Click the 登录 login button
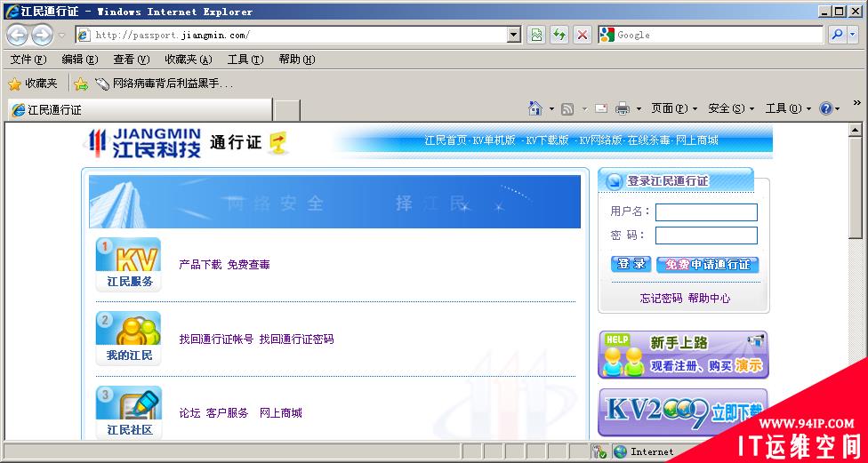The height and width of the screenshot is (463, 868). (631, 265)
